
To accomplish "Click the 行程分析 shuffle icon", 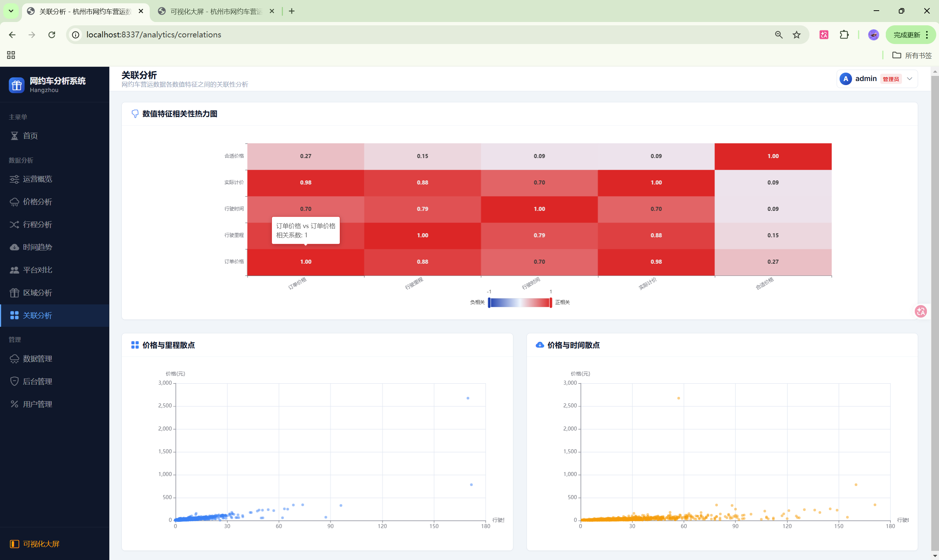I will point(14,224).
